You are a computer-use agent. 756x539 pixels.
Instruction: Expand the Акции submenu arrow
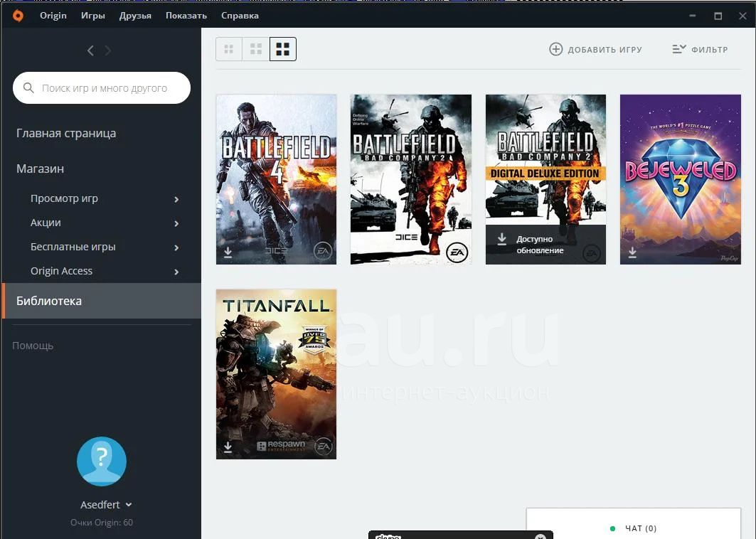click(x=176, y=223)
